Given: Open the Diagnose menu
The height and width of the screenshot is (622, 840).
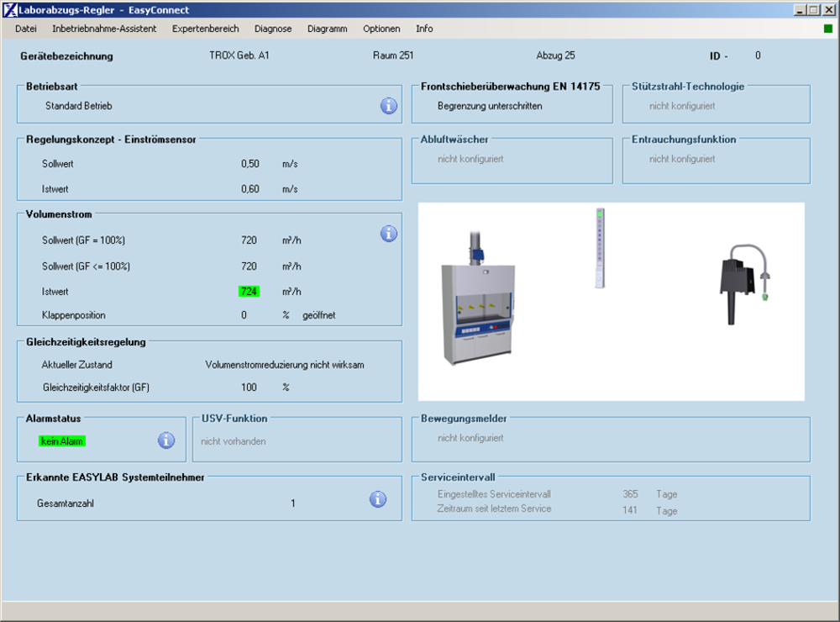Looking at the screenshot, I should pos(273,29).
